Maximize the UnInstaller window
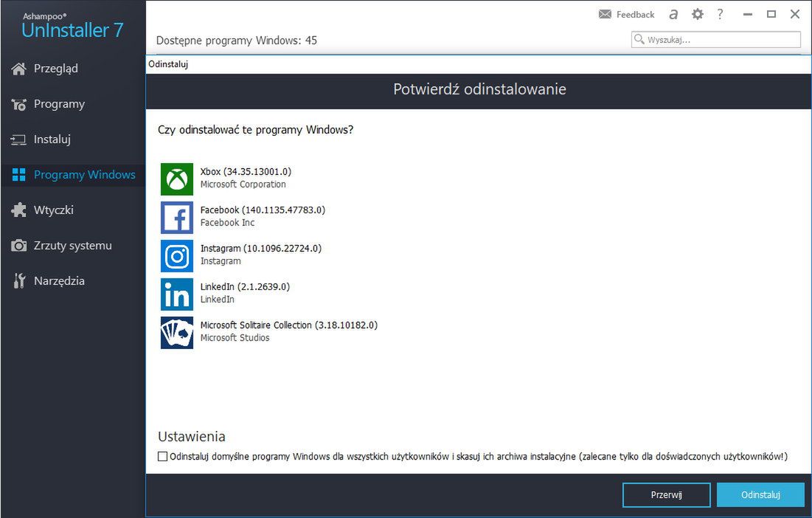The height and width of the screenshot is (518, 812). [771, 15]
